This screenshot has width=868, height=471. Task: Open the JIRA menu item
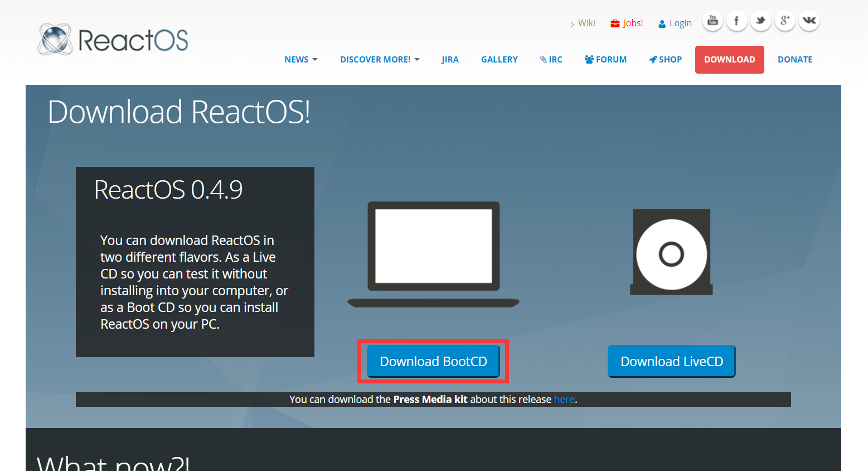[450, 60]
